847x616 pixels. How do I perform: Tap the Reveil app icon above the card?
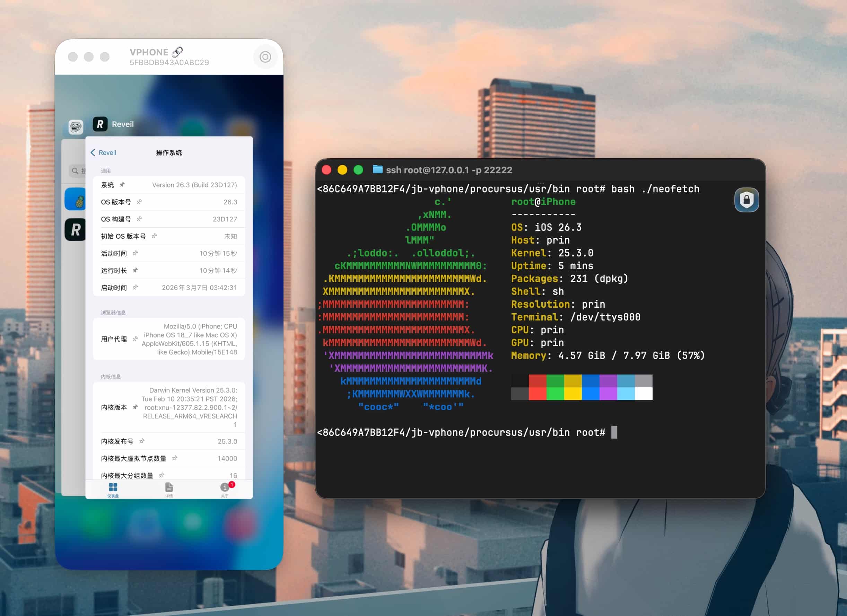(100, 124)
